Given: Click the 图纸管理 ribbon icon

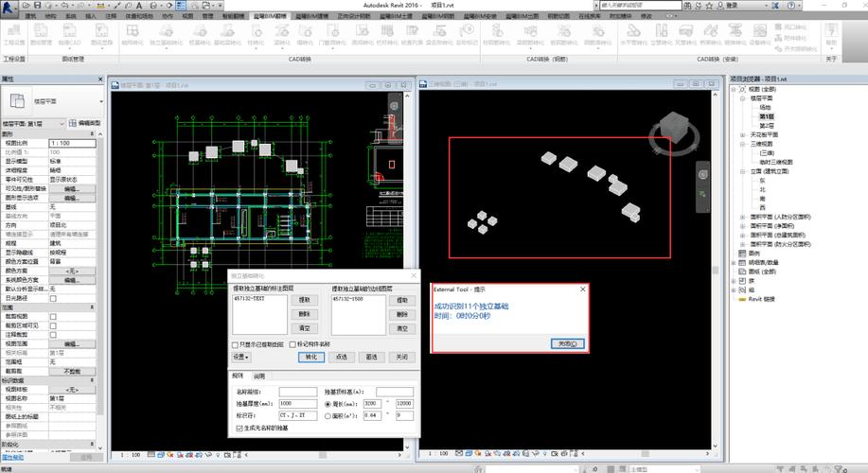Looking at the screenshot, I should coord(41,34).
